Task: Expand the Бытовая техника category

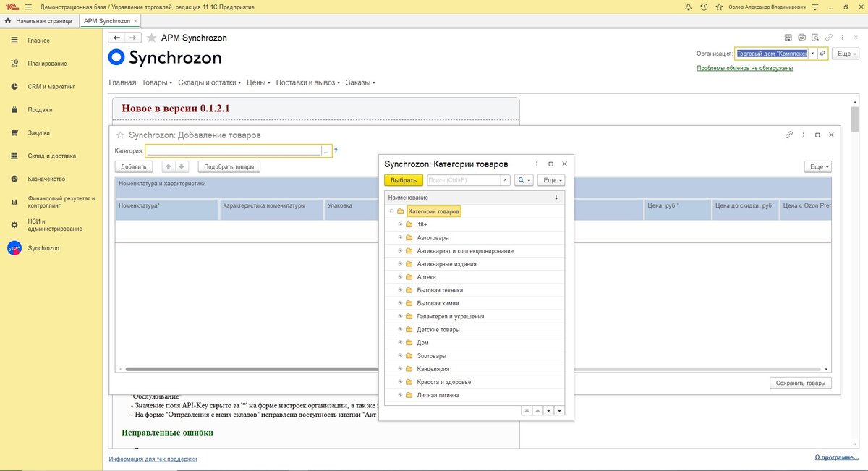Action: [400, 290]
